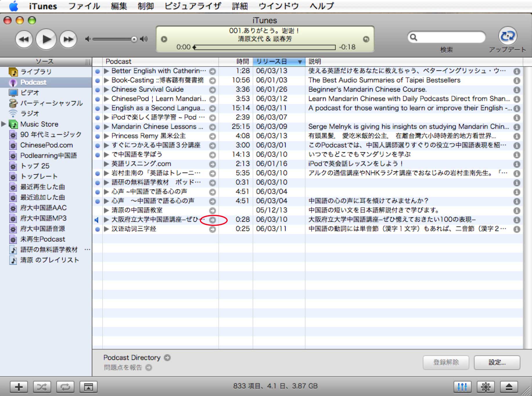Show artwork viewer button

[x=88, y=387]
